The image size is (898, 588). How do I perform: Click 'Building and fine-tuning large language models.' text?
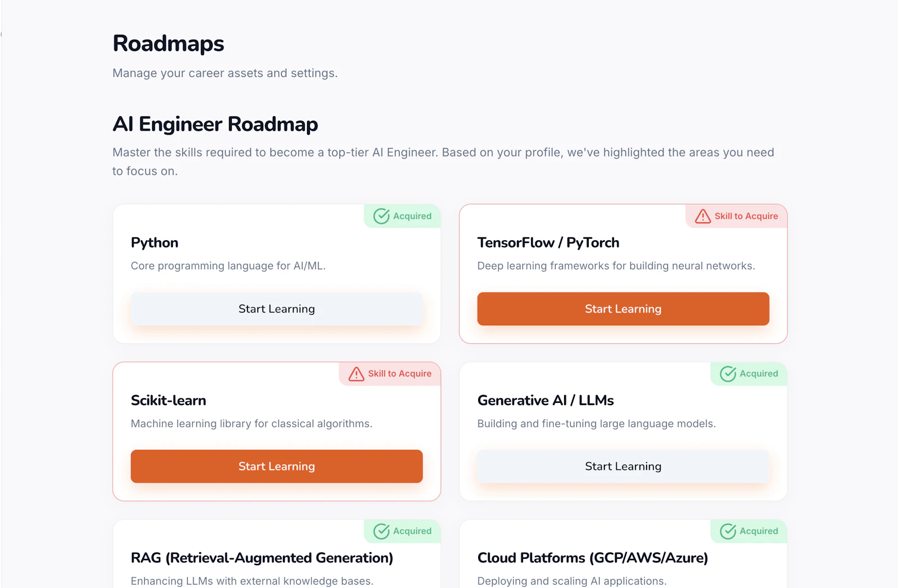point(597,424)
